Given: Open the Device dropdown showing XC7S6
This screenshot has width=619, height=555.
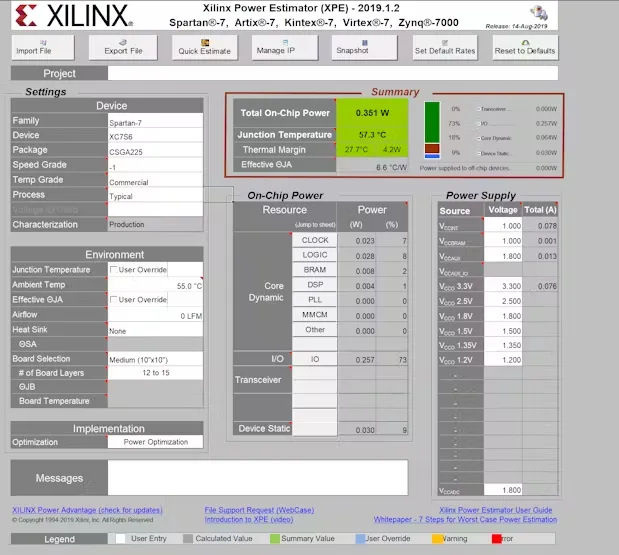Looking at the screenshot, I should pyautogui.click(x=156, y=135).
